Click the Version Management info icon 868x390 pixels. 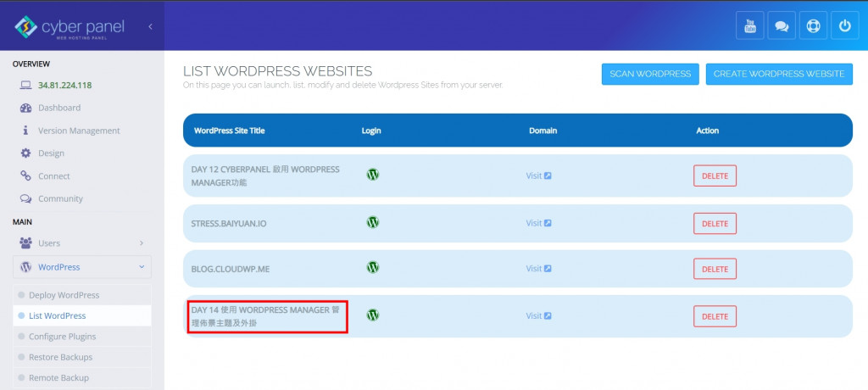click(x=25, y=131)
